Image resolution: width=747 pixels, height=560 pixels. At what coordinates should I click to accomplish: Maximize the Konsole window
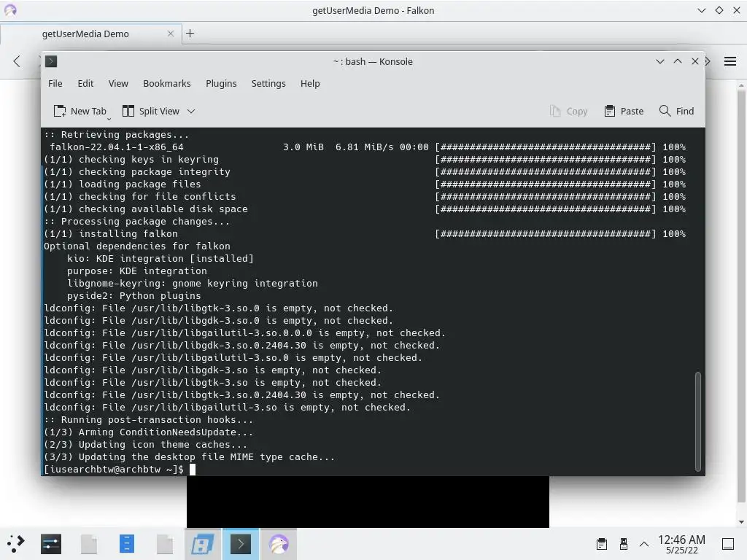click(678, 61)
